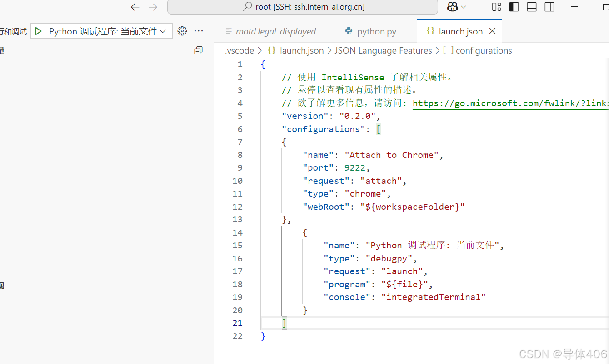Toggle the primary sidebar visibility
The image size is (609, 364).
click(514, 7)
